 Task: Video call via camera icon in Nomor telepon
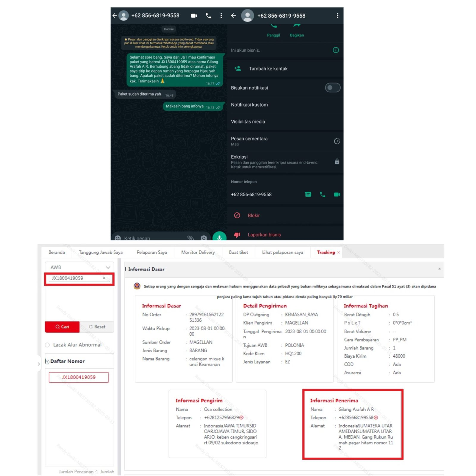[x=337, y=194]
